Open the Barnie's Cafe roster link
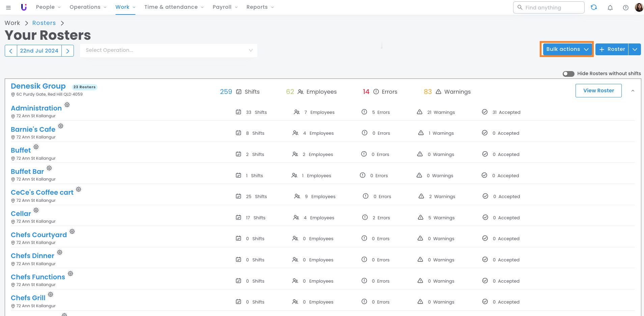Viewport: 644px width, 316px height. [x=33, y=129]
